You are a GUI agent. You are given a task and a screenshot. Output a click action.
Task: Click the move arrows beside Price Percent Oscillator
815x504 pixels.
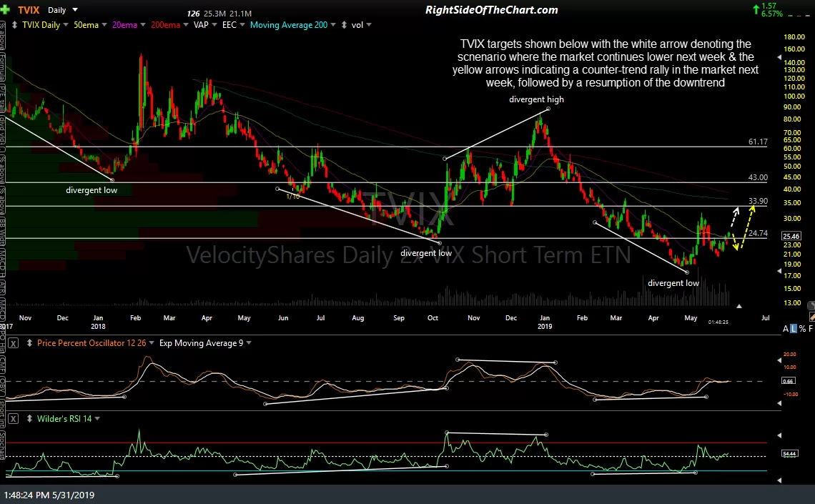coord(29,343)
